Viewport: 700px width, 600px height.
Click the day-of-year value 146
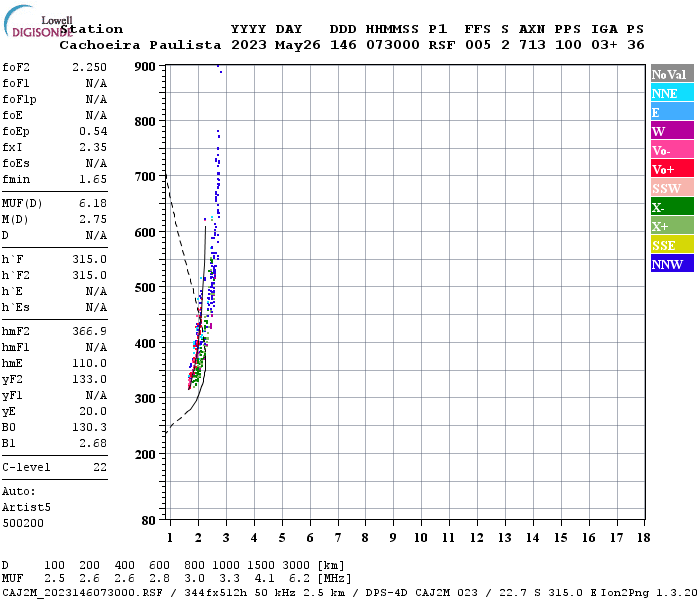click(343, 45)
